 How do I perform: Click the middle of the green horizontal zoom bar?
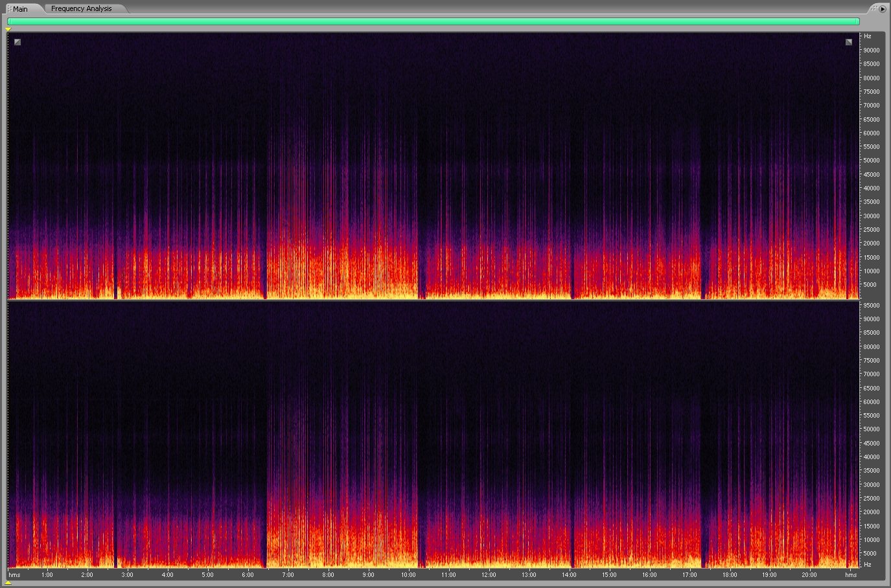(x=433, y=21)
